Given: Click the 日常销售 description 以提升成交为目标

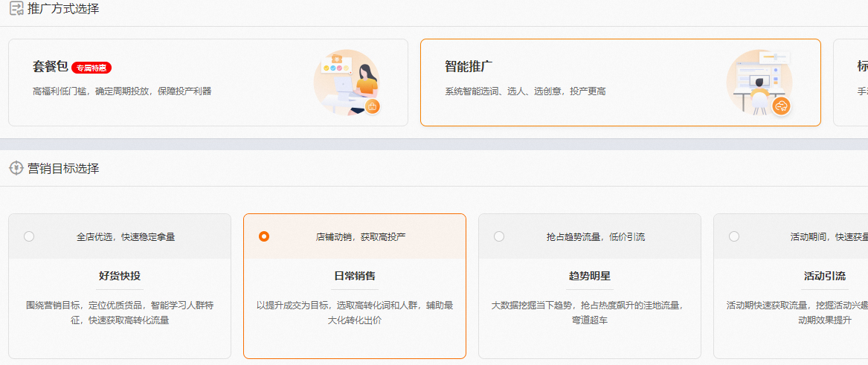Looking at the screenshot, I should pyautogui.click(x=355, y=312).
